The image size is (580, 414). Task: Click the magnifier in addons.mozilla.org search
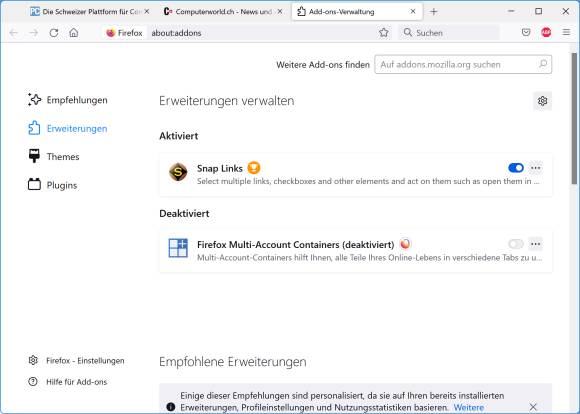click(543, 64)
